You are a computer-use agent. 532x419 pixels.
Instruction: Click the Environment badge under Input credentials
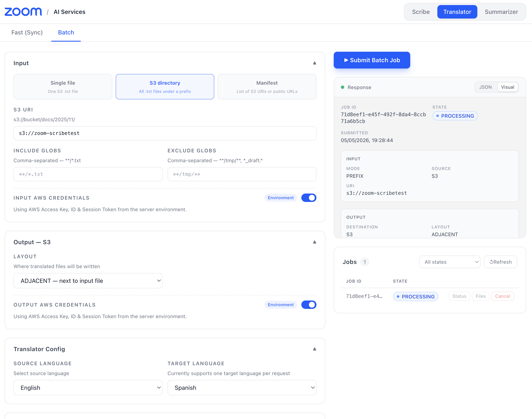[281, 198]
